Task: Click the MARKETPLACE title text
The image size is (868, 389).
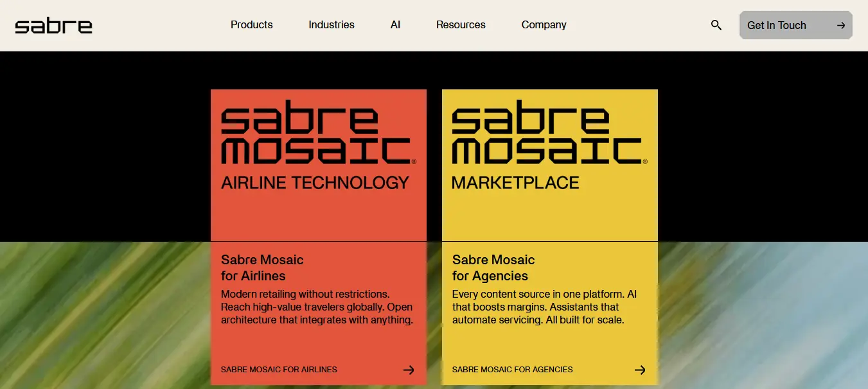Action: 515,183
